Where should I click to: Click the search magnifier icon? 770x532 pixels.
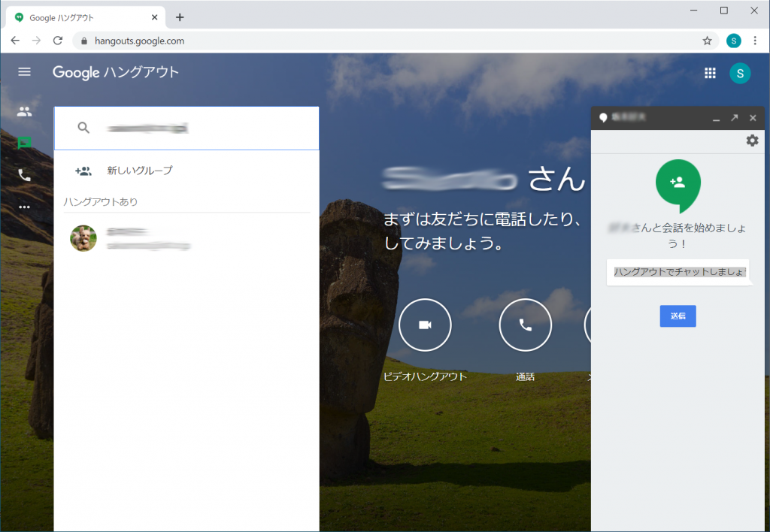point(83,128)
